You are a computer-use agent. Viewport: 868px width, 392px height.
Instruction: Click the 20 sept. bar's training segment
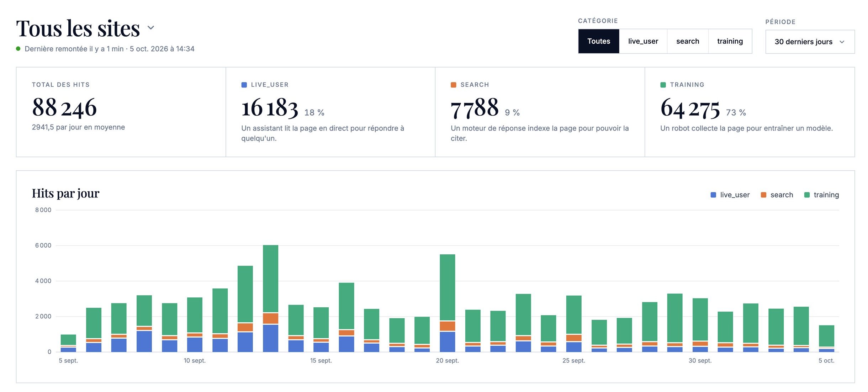[x=447, y=287]
